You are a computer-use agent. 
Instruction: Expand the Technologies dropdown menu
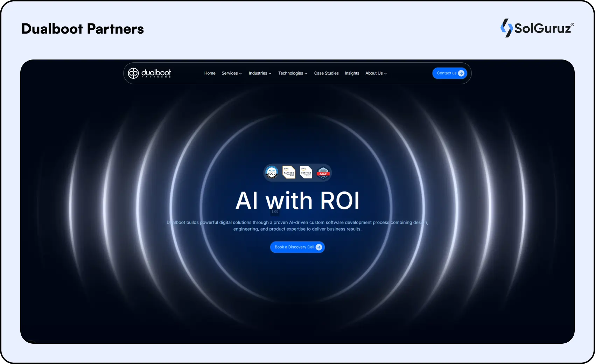click(293, 73)
